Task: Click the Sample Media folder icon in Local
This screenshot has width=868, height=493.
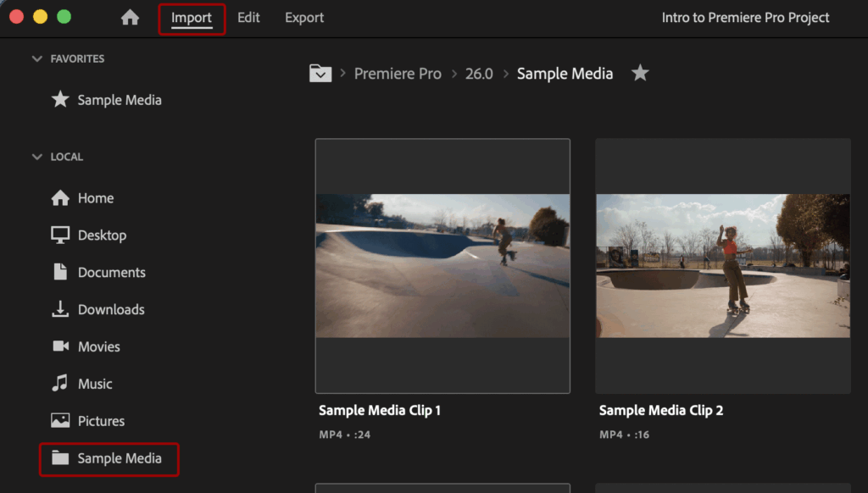Action: pyautogui.click(x=60, y=457)
